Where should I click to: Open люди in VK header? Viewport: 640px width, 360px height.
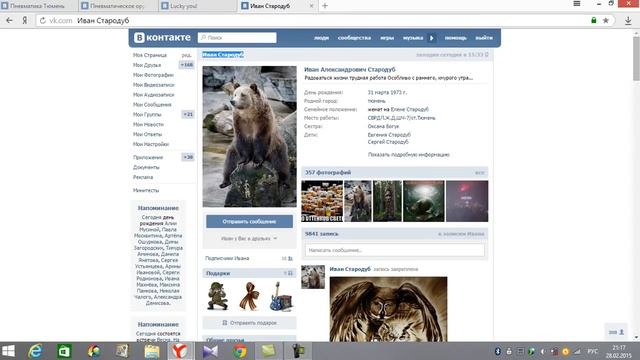[321, 38]
